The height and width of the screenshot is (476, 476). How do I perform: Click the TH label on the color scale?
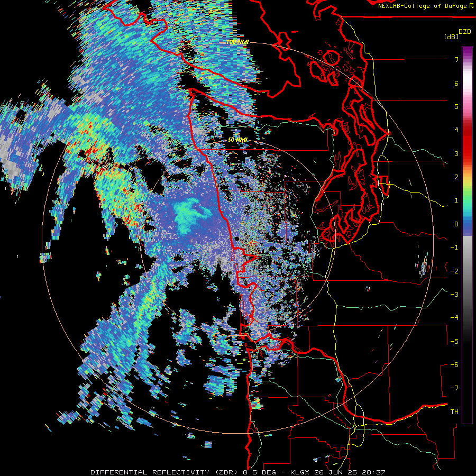point(454,412)
